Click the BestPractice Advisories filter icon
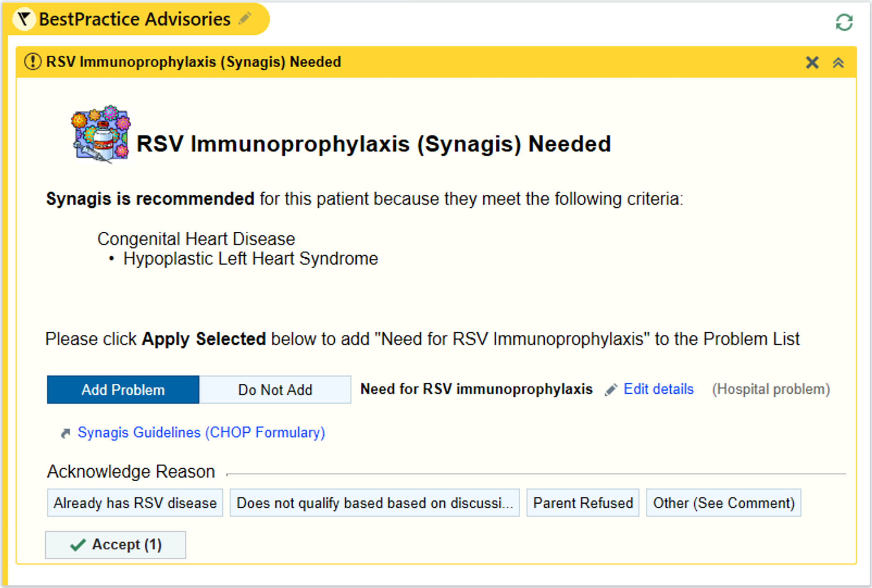 coord(24,19)
